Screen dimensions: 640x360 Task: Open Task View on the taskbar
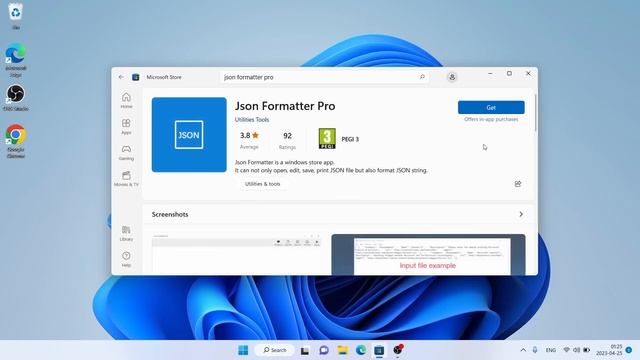click(304, 350)
